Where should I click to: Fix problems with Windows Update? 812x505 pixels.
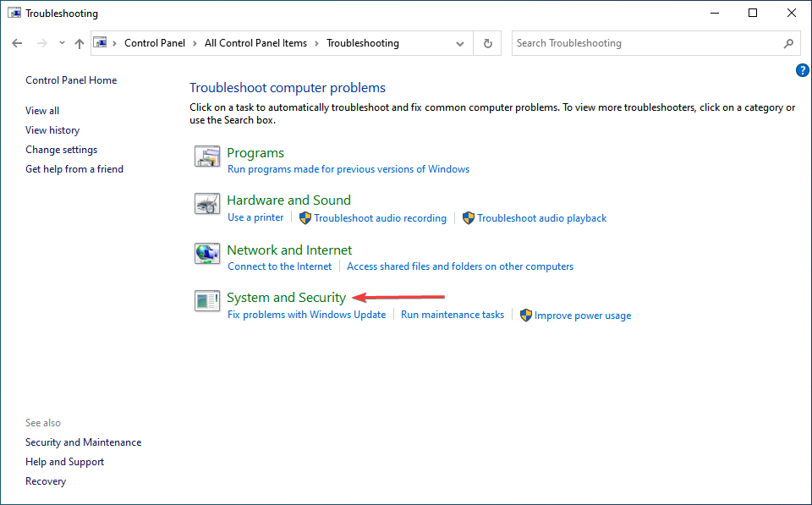click(306, 315)
